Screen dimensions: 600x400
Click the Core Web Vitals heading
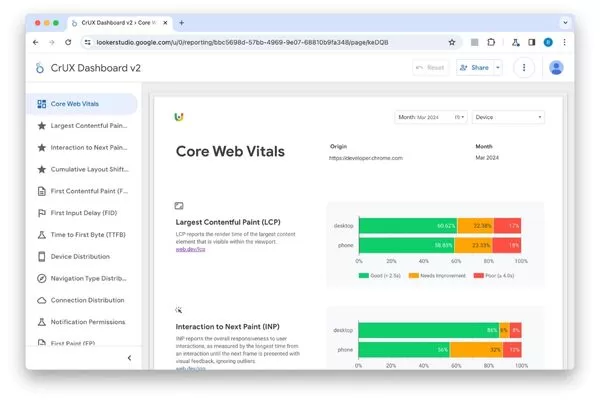click(230, 151)
